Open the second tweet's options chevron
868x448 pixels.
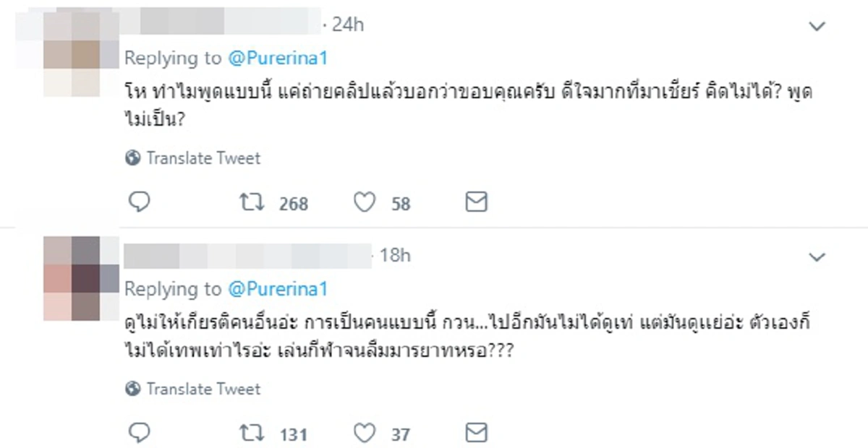click(x=817, y=257)
